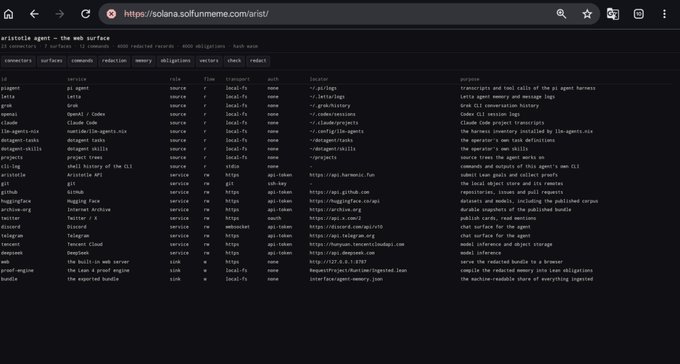Select the 'openai' id cell
The height and width of the screenshot is (364, 680).
pos(9,114)
